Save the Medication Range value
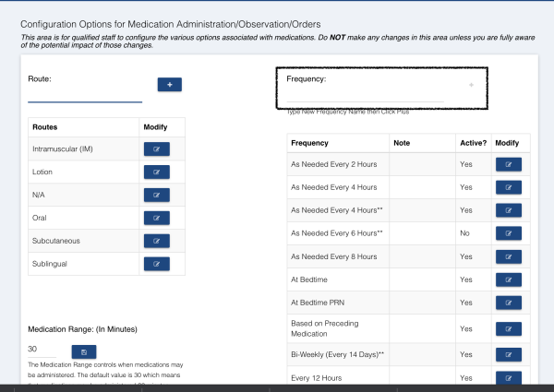This screenshot has height=392, width=554. (x=83, y=351)
